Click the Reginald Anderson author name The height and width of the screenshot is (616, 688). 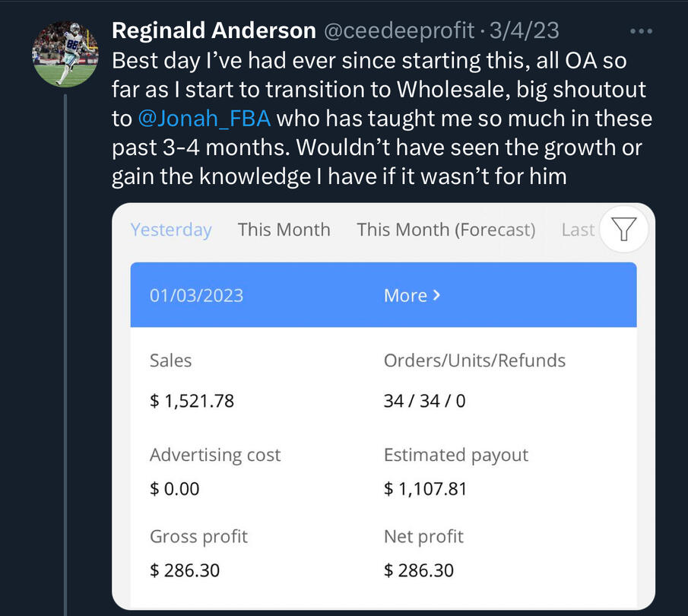click(x=214, y=30)
